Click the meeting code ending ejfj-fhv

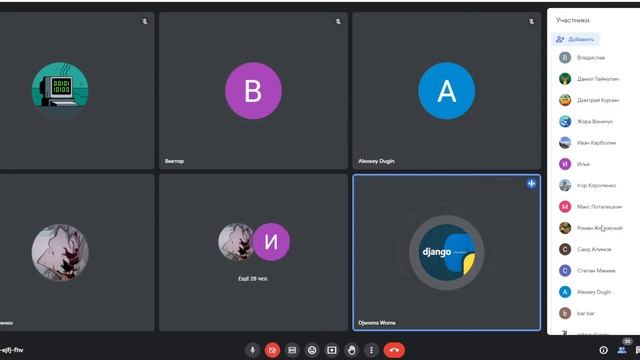(x=12, y=350)
